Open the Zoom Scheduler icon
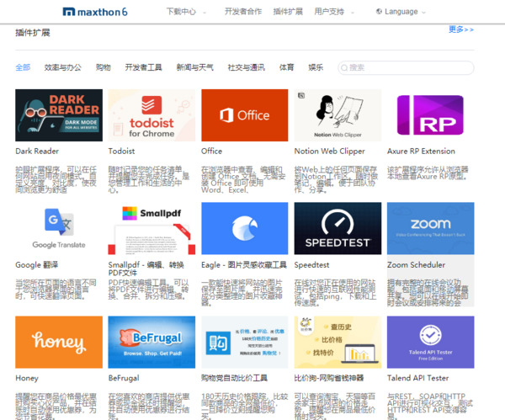The height and width of the screenshot is (420, 505). point(430,228)
